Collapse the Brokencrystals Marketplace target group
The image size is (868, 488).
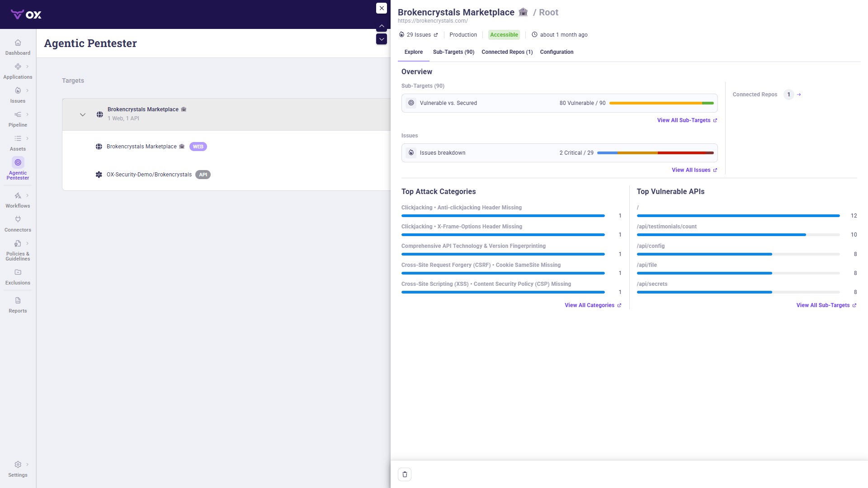click(x=83, y=115)
